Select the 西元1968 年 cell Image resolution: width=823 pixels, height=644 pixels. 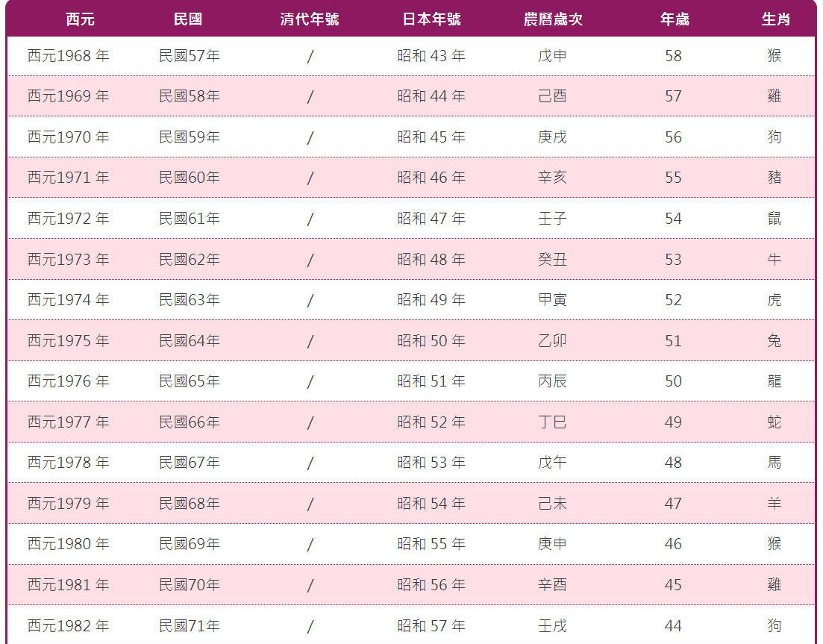(x=68, y=56)
